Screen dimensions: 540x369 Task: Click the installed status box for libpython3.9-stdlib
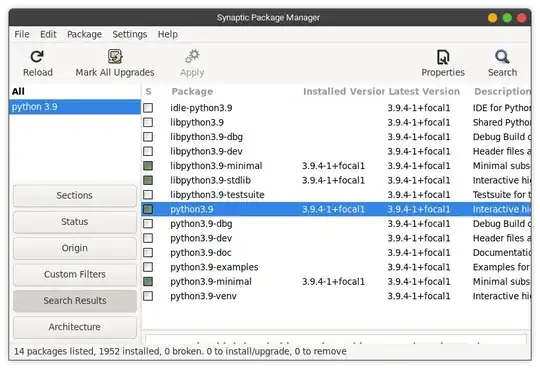pos(148,180)
